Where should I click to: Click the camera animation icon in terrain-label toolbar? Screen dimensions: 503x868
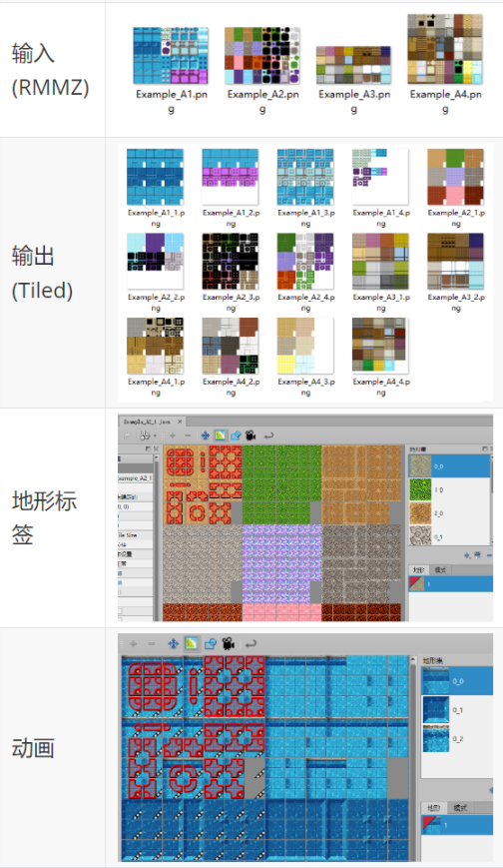tap(251, 435)
